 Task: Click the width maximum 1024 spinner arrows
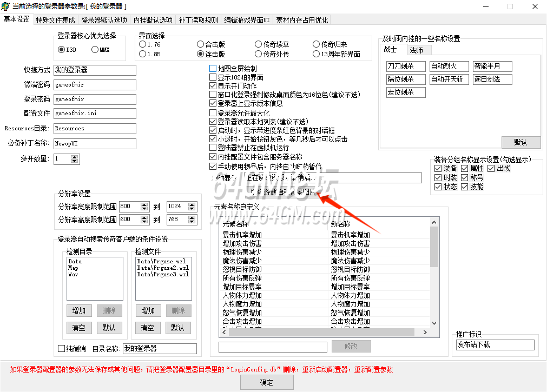click(x=192, y=207)
